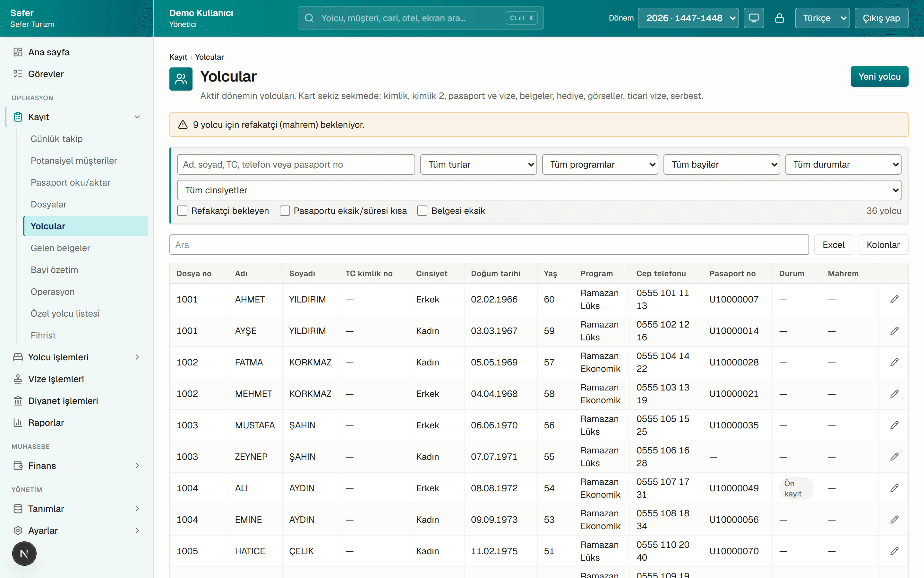
Task: Open Tüm cinsiyetler dropdown
Action: (x=539, y=190)
